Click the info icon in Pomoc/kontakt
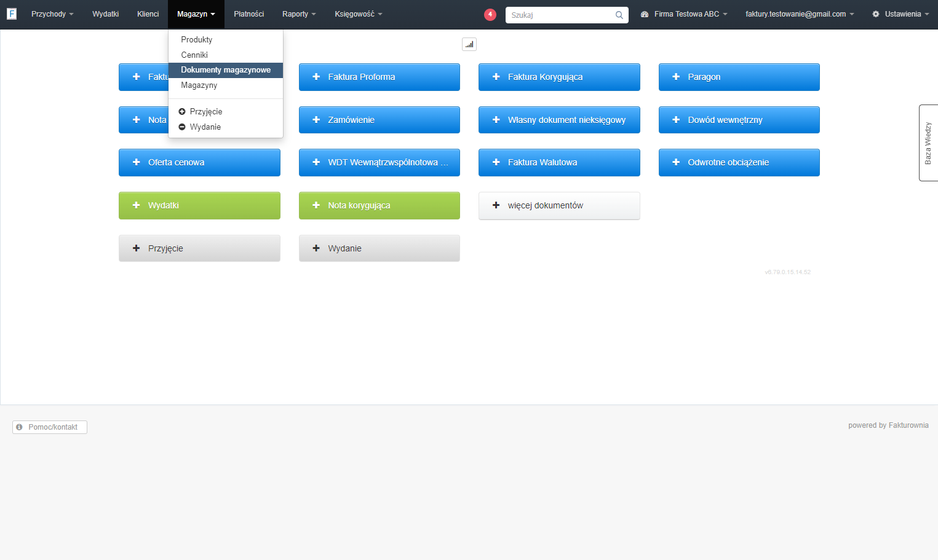 pos(19,427)
